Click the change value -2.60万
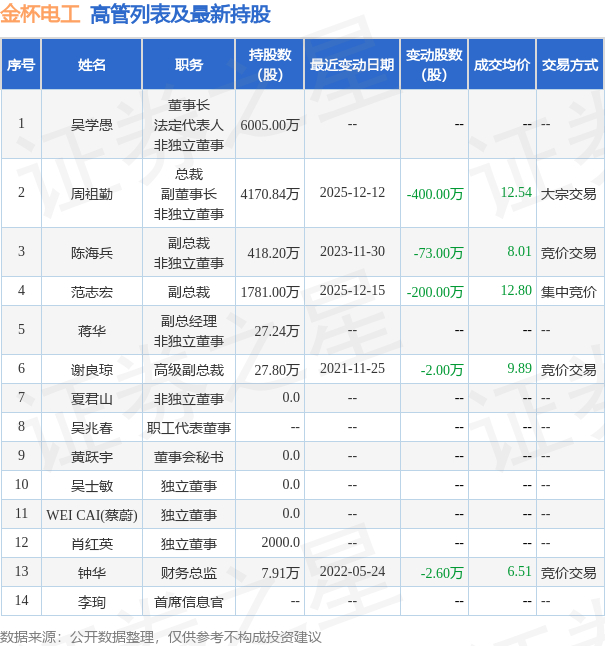605x646 pixels. point(442,573)
